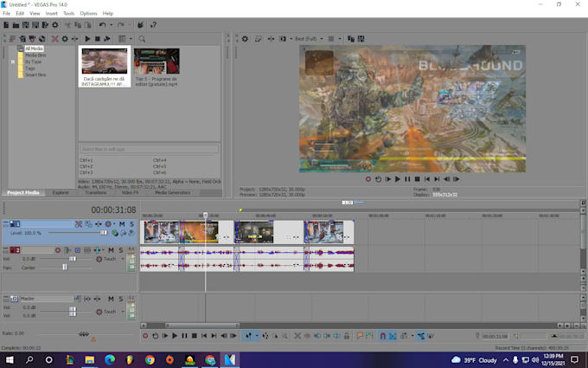Screen dimensions: 588x368
Task: Switch to the Project Media tab
Action: (x=23, y=192)
